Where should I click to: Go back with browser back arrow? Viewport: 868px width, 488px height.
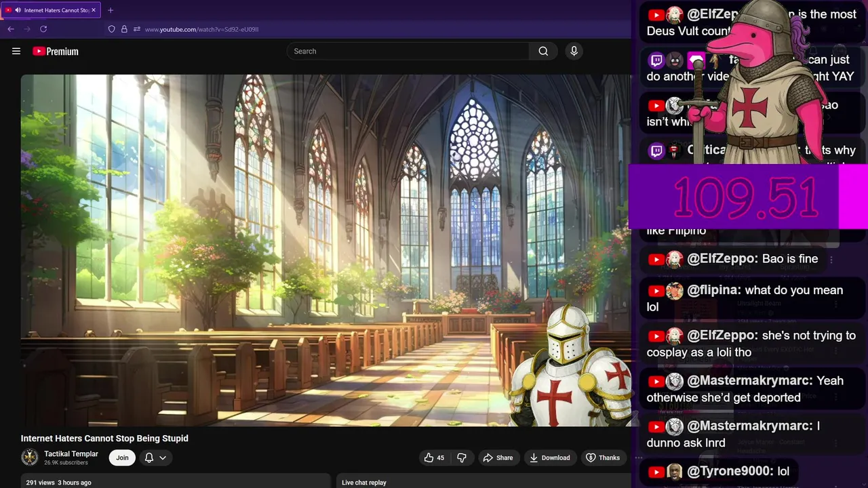11,29
